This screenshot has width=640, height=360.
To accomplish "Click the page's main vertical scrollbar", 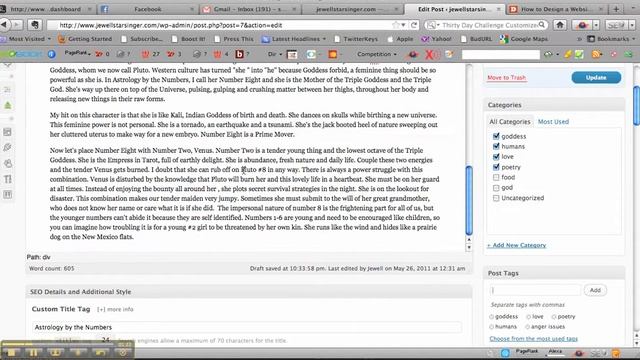I will point(636,105).
